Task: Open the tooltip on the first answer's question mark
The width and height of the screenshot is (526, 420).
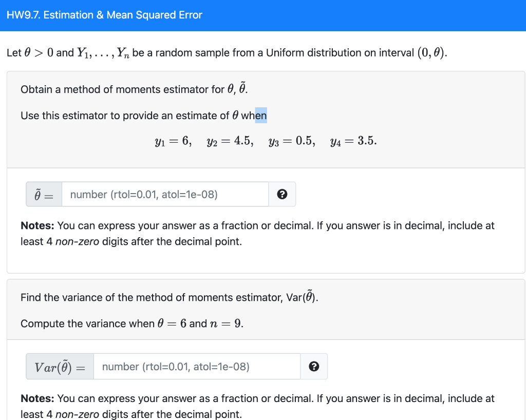Action: tap(282, 194)
